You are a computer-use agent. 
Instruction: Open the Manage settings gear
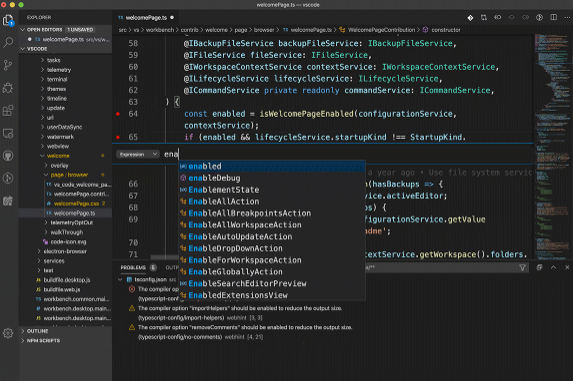[8, 333]
